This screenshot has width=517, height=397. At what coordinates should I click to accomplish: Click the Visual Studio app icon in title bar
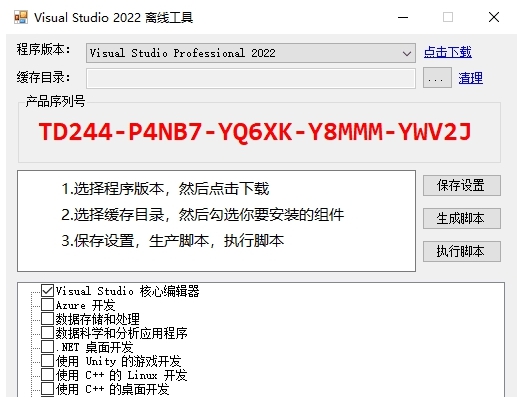point(21,17)
